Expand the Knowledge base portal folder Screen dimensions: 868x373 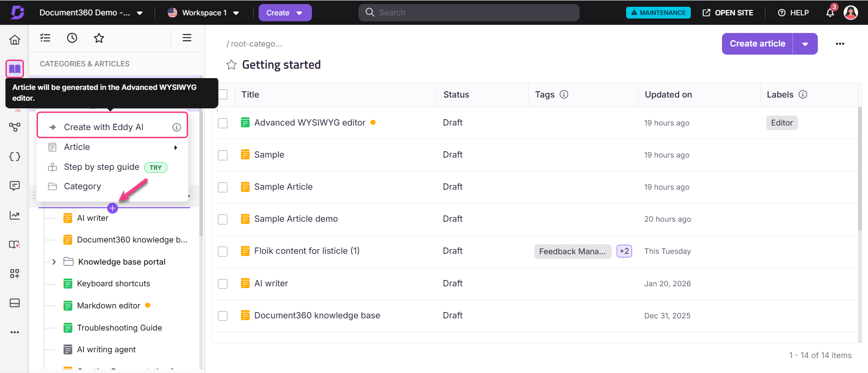point(54,262)
